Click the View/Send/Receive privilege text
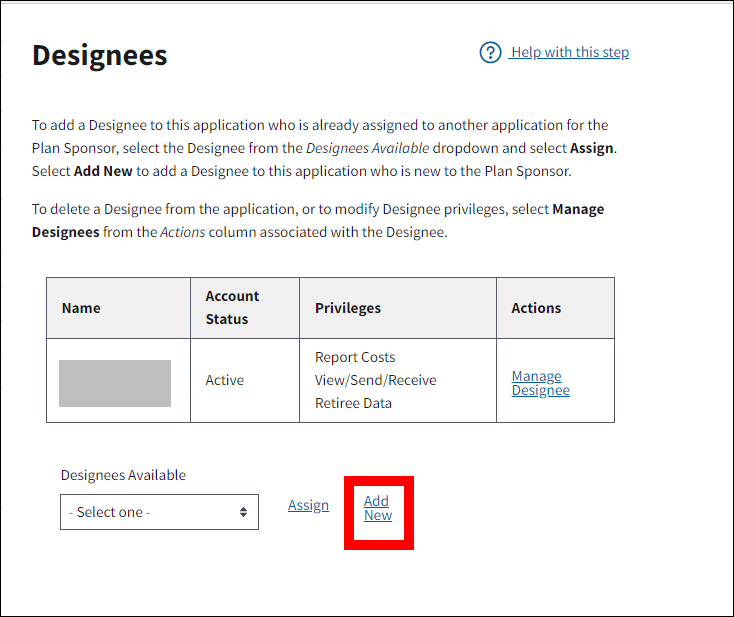734x617 pixels. tap(375, 380)
